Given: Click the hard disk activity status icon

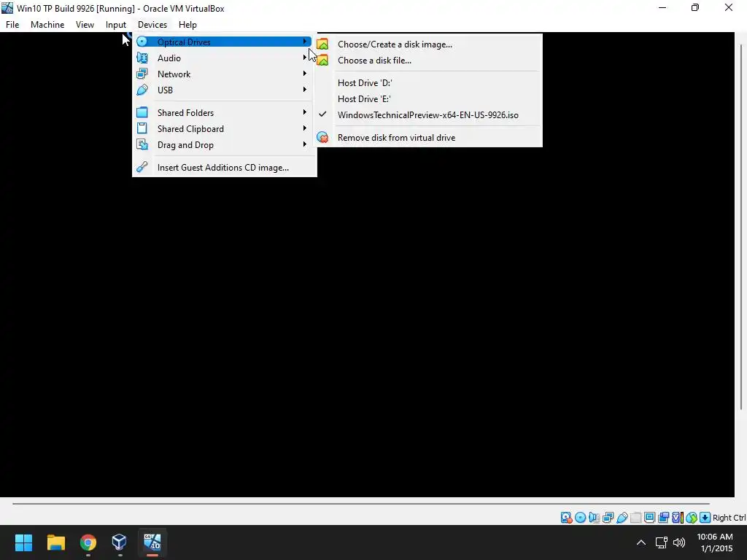Looking at the screenshot, I should 566,518.
